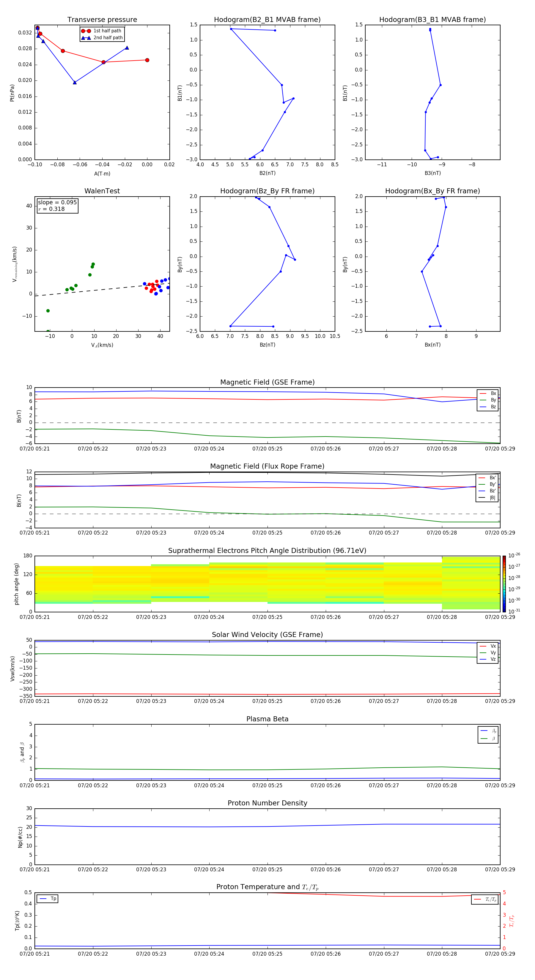Viewport: 535px width, 980px height.
Task: Click the 'pitch angle (deg)' y-axis label
Action: pyautogui.click(x=16, y=584)
